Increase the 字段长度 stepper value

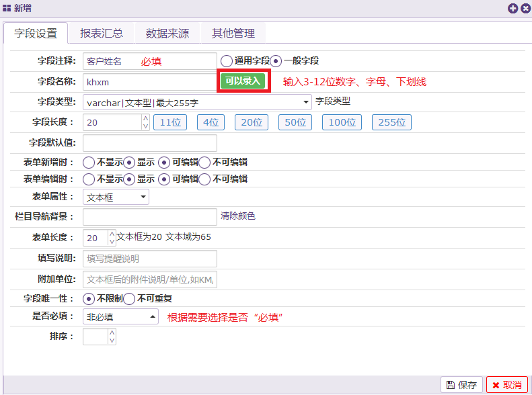pos(146,118)
